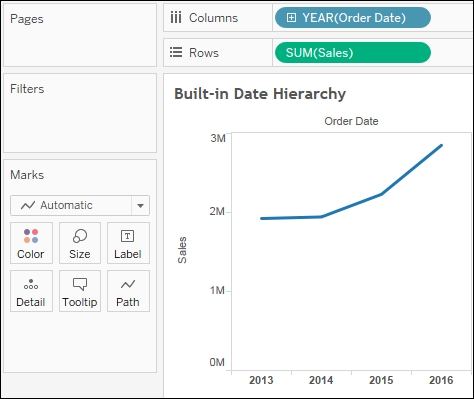The image size is (474, 399).
Task: Open the Tooltip marks card
Action: pos(80,291)
